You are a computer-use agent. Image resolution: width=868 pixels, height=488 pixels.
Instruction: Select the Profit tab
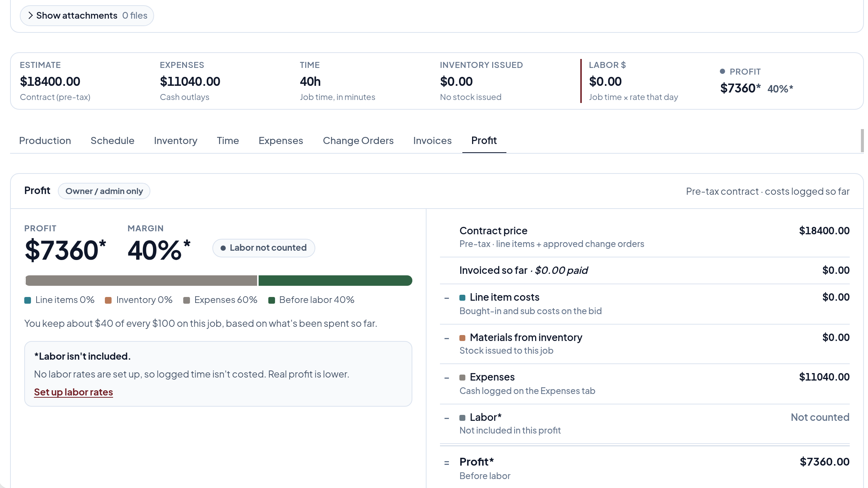coord(484,141)
